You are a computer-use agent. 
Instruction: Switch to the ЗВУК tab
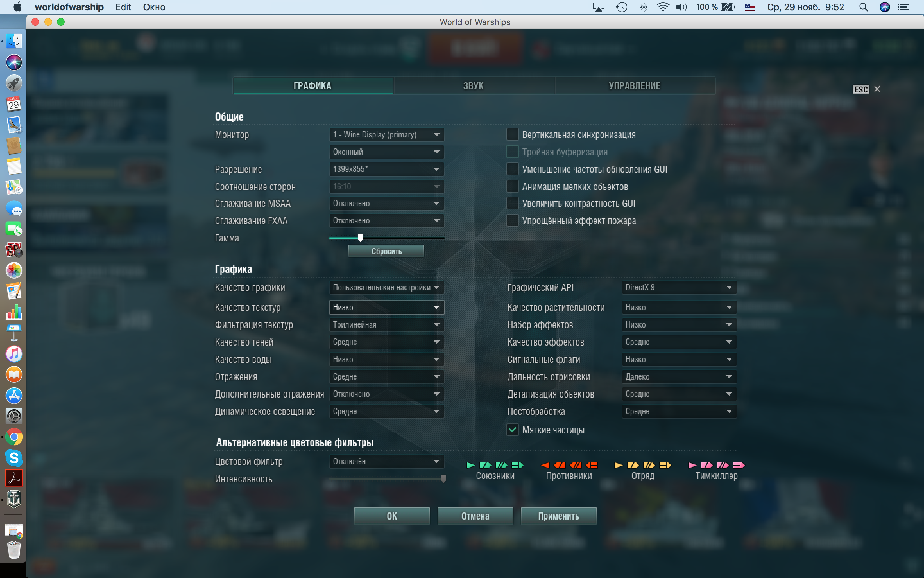coord(474,86)
